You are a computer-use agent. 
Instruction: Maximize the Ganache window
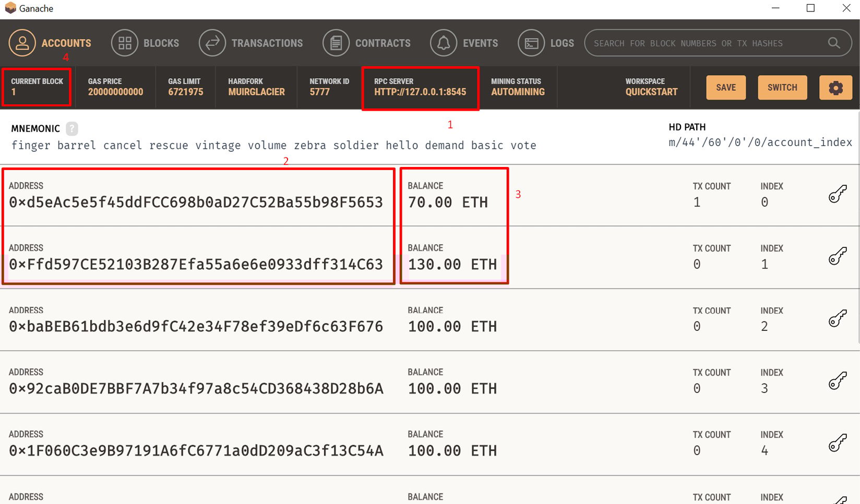810,8
